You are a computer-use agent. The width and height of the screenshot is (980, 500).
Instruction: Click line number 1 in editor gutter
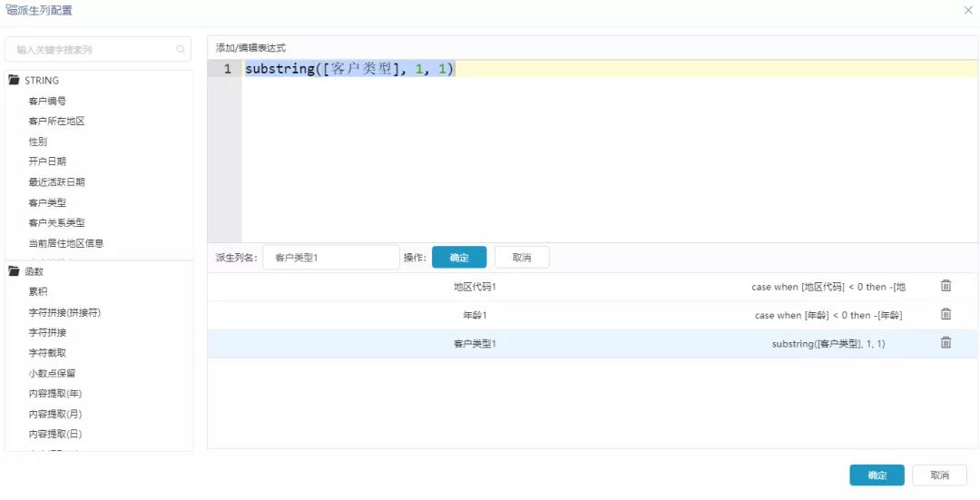click(228, 69)
